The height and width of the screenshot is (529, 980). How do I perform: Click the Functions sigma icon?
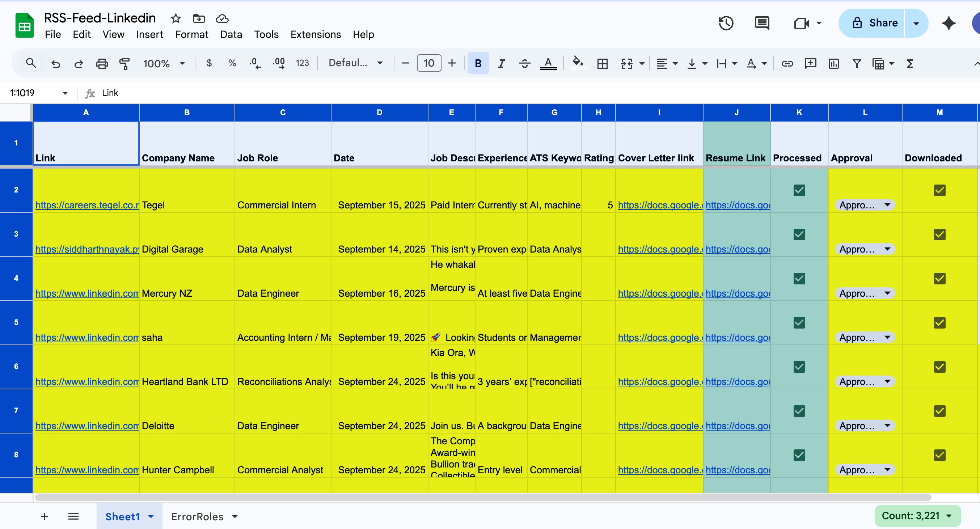pyautogui.click(x=910, y=64)
